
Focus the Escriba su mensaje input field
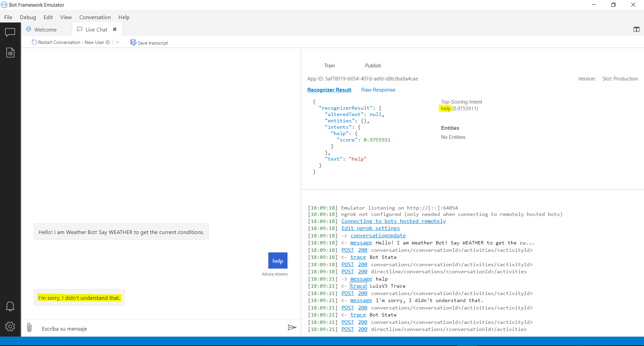point(161,329)
